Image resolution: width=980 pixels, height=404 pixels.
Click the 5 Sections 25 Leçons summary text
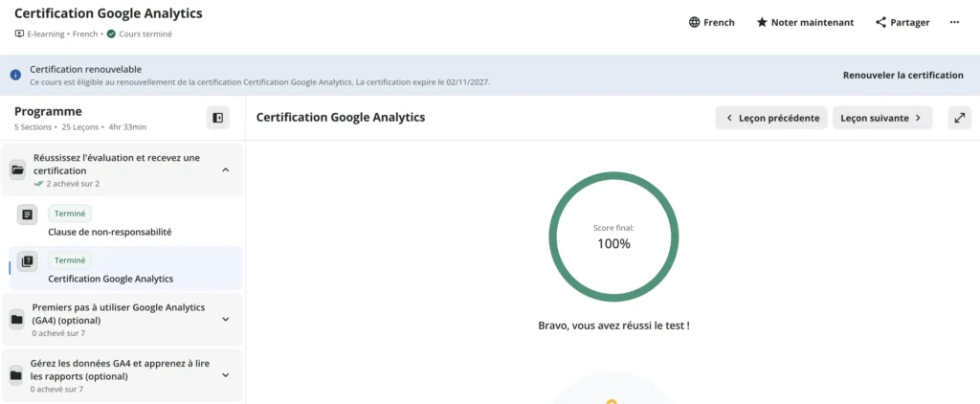click(x=80, y=127)
